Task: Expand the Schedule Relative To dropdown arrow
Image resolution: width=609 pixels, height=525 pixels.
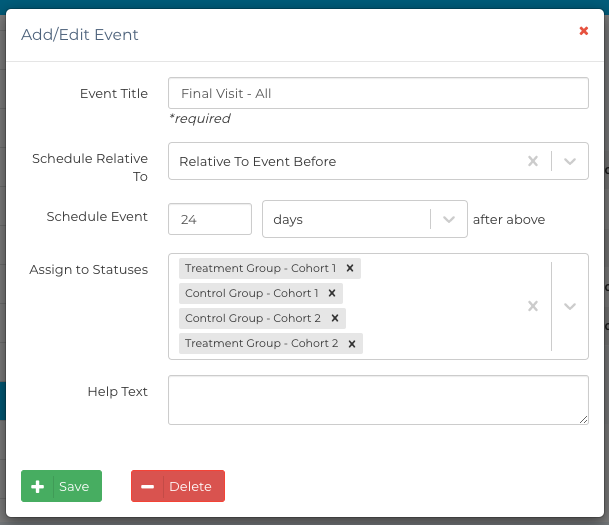Action: [570, 161]
